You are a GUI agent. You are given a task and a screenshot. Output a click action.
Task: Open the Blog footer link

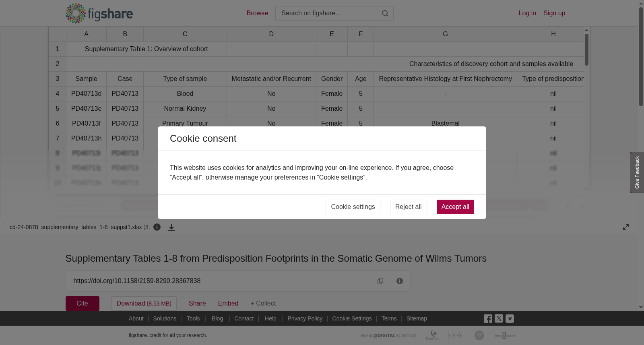pos(217,318)
